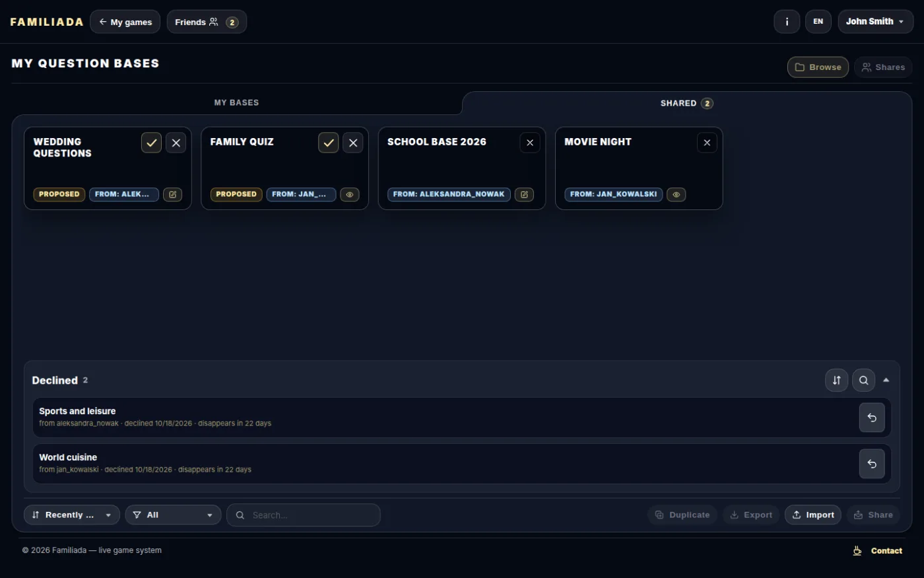Open the John Smith account menu

(876, 22)
